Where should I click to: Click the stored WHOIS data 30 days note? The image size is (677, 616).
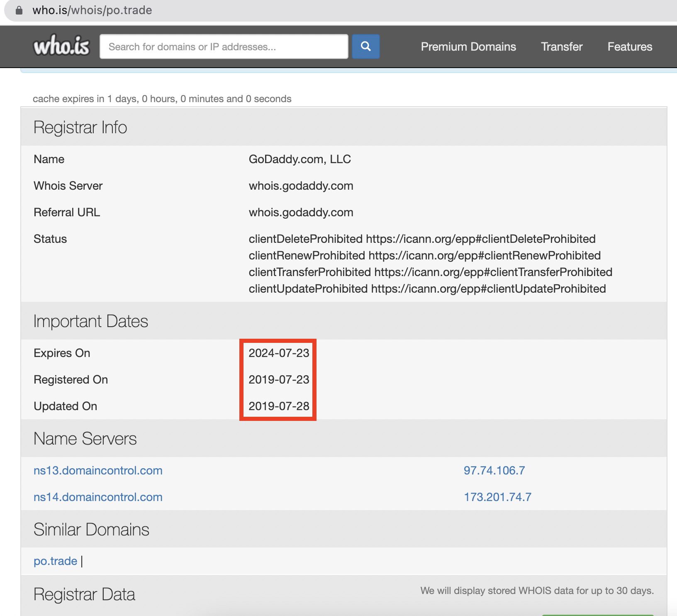coord(537,590)
